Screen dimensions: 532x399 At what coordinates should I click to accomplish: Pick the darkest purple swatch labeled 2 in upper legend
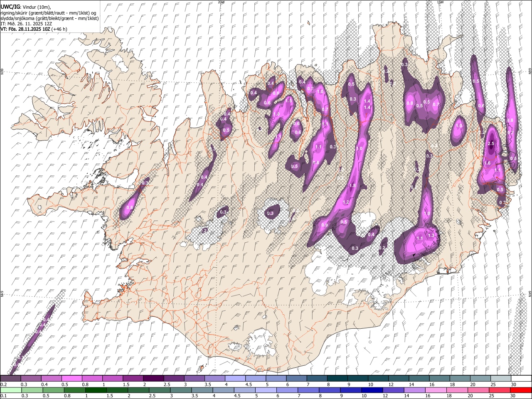pyautogui.click(x=153, y=379)
